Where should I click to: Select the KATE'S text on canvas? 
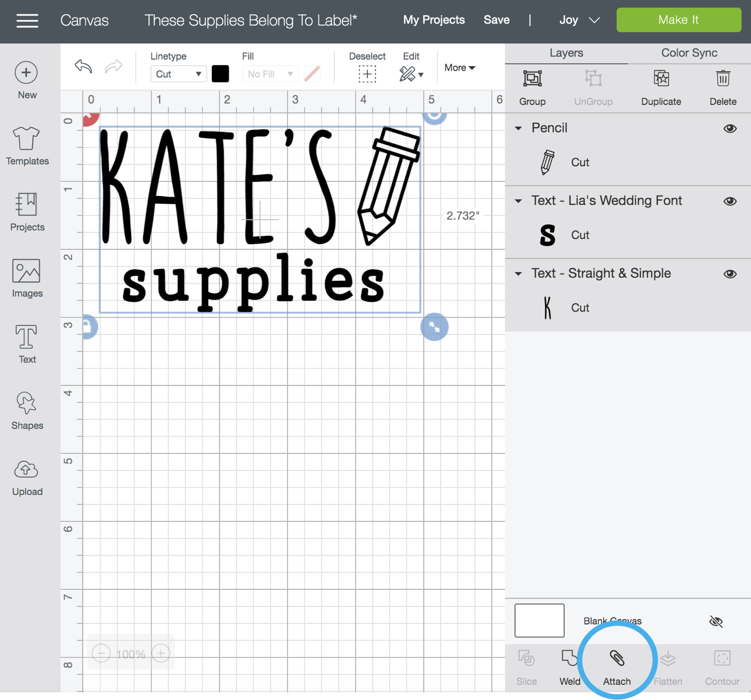[x=218, y=187]
